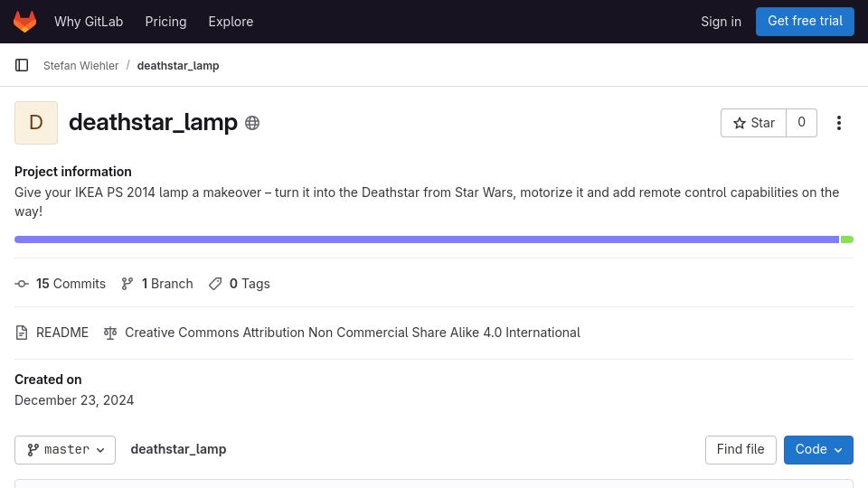Click the creation date December 23, 2024

(x=74, y=400)
